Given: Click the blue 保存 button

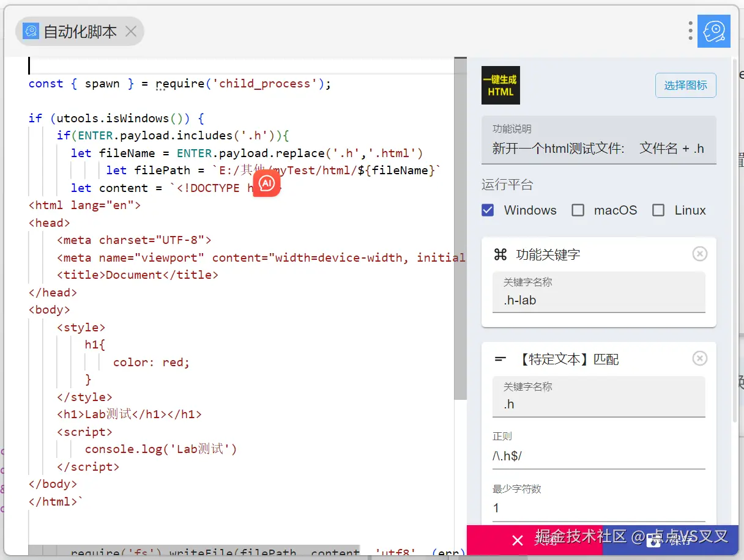Looking at the screenshot, I should (670, 540).
